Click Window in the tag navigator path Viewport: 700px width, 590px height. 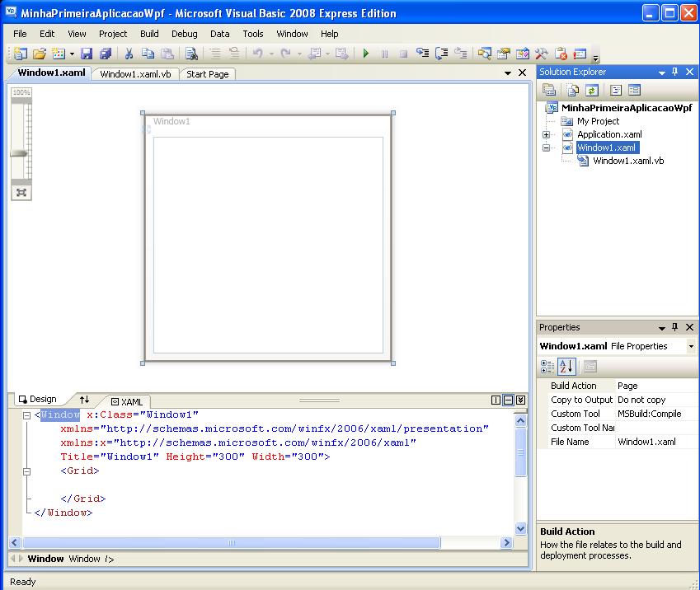45,559
